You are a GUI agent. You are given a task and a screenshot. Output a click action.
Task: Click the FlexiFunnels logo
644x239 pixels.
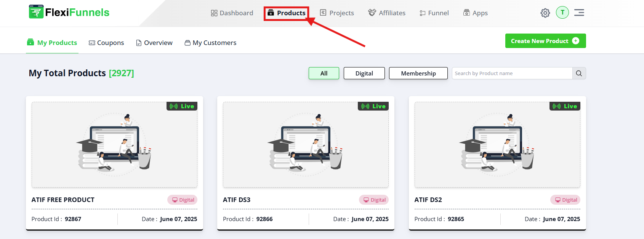pyautogui.click(x=69, y=12)
